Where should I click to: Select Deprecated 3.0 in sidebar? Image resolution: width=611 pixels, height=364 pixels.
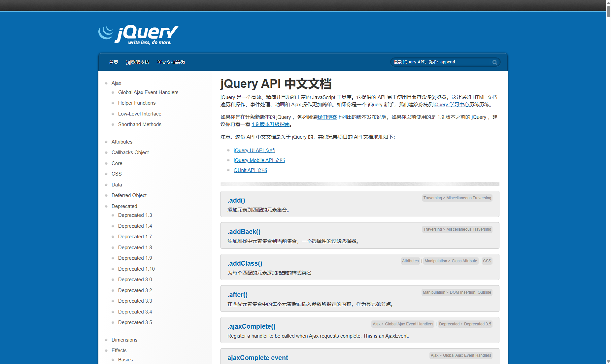(x=135, y=280)
